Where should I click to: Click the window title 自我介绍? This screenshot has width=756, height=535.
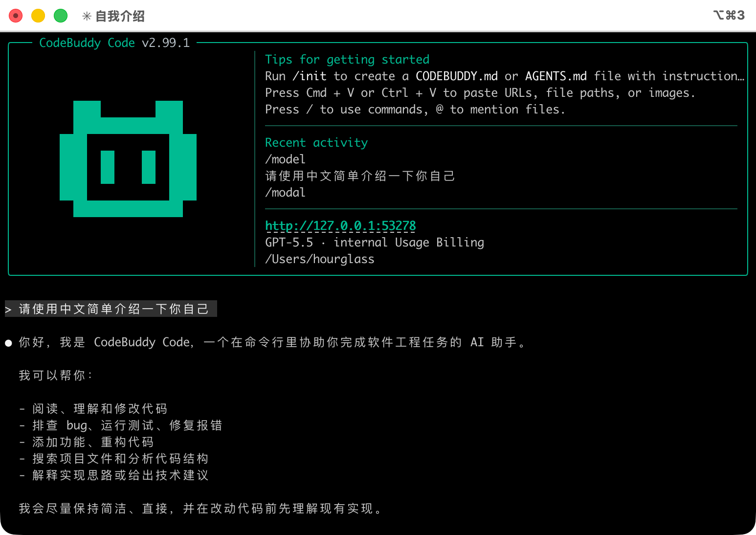click(x=120, y=16)
